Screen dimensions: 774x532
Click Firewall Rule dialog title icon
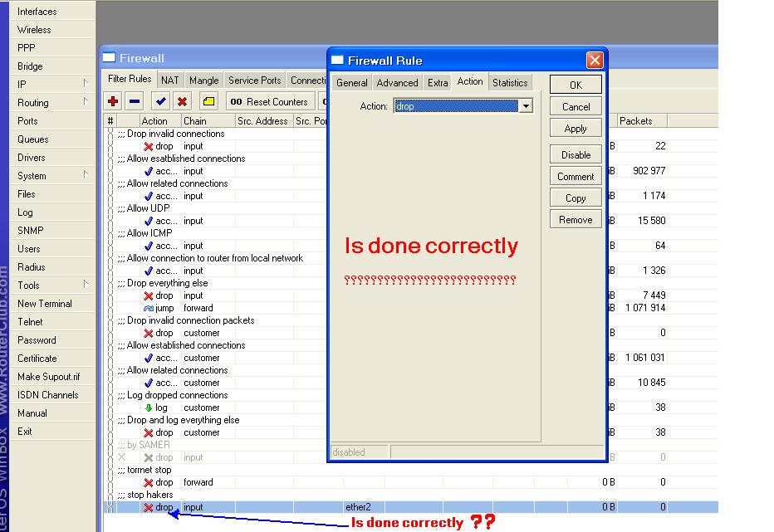[337, 61]
